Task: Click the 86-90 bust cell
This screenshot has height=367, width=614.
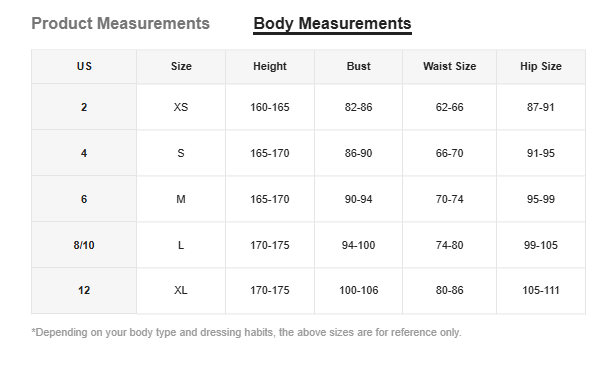Action: click(358, 153)
